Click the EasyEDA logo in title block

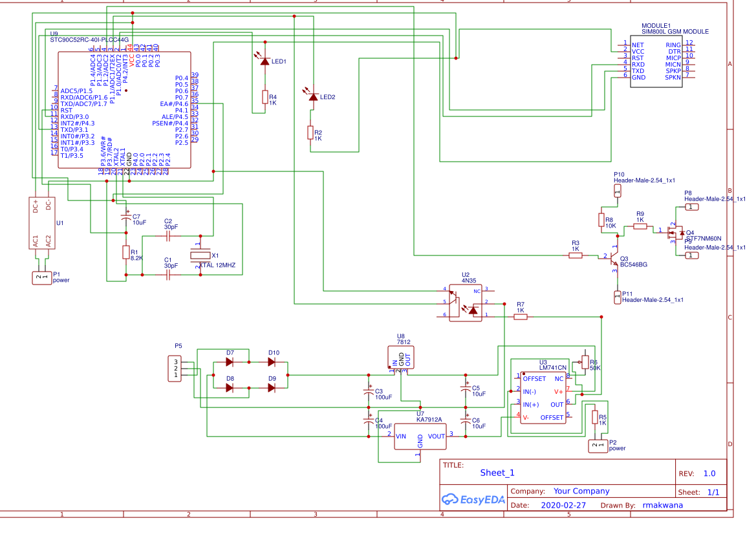473,499
